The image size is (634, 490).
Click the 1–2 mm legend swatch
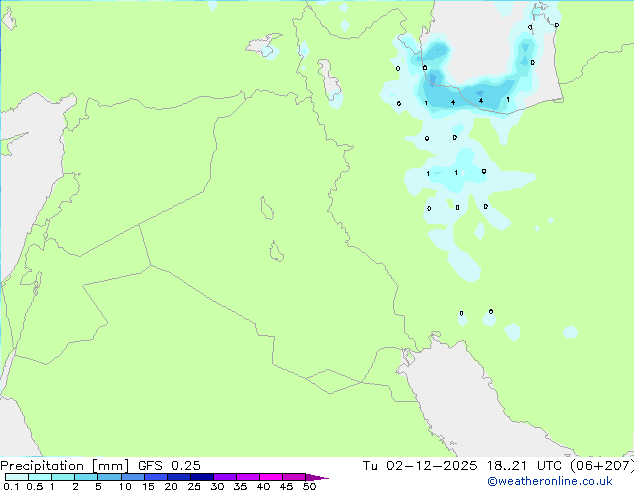(63, 477)
